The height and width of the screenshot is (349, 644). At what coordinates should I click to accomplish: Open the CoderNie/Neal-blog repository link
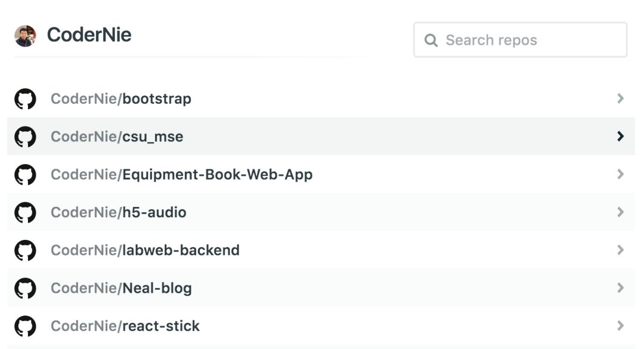121,288
